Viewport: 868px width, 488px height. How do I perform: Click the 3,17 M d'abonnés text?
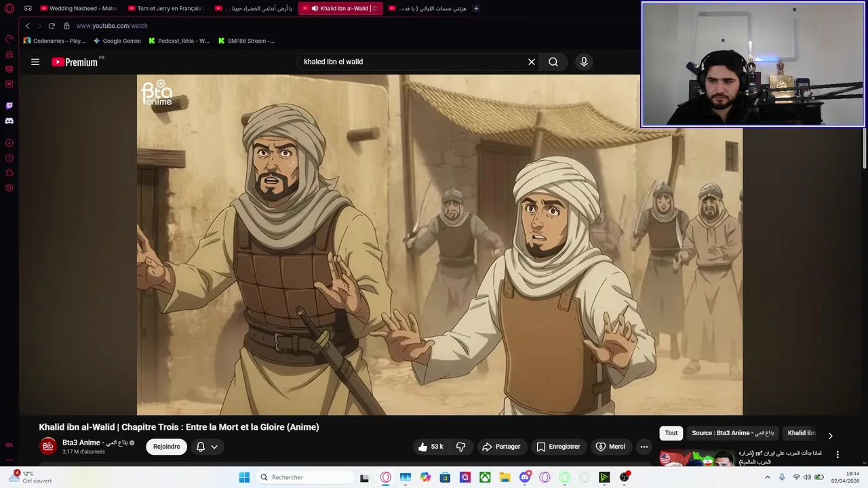pyautogui.click(x=83, y=452)
